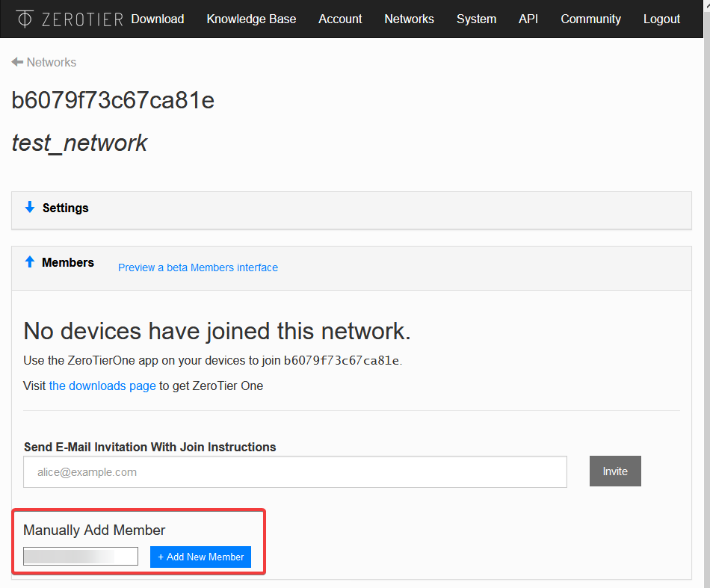Open the Knowledge Base page

251,19
